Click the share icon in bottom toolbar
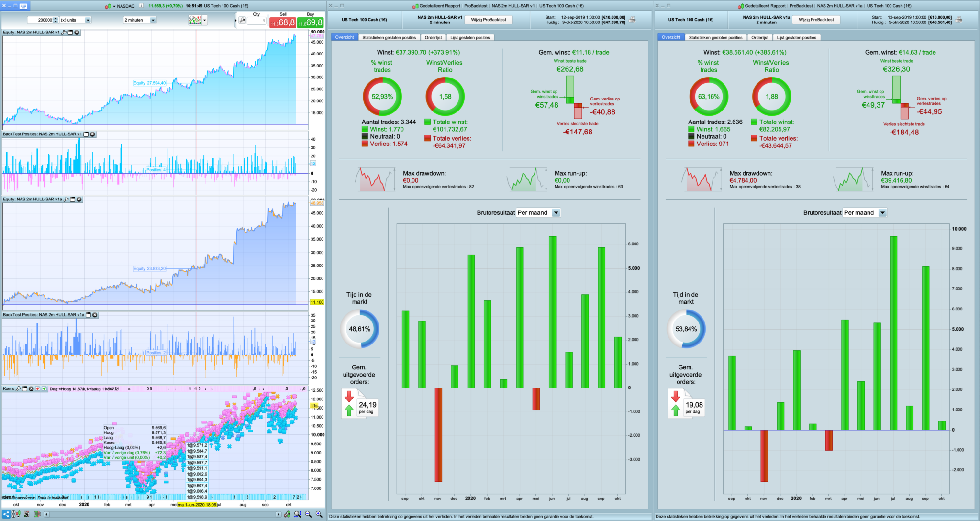980x521 pixels. (6, 514)
